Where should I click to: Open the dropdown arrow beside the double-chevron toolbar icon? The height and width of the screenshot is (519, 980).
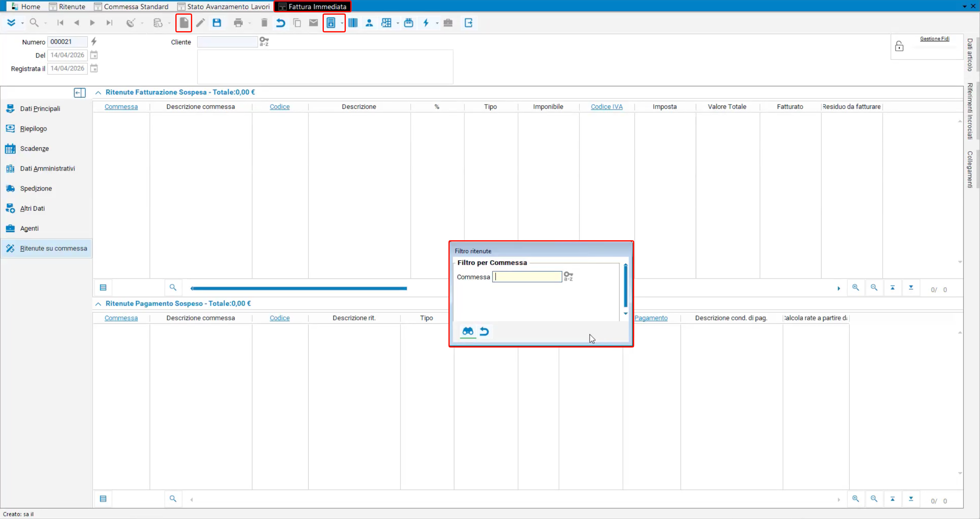tap(22, 23)
